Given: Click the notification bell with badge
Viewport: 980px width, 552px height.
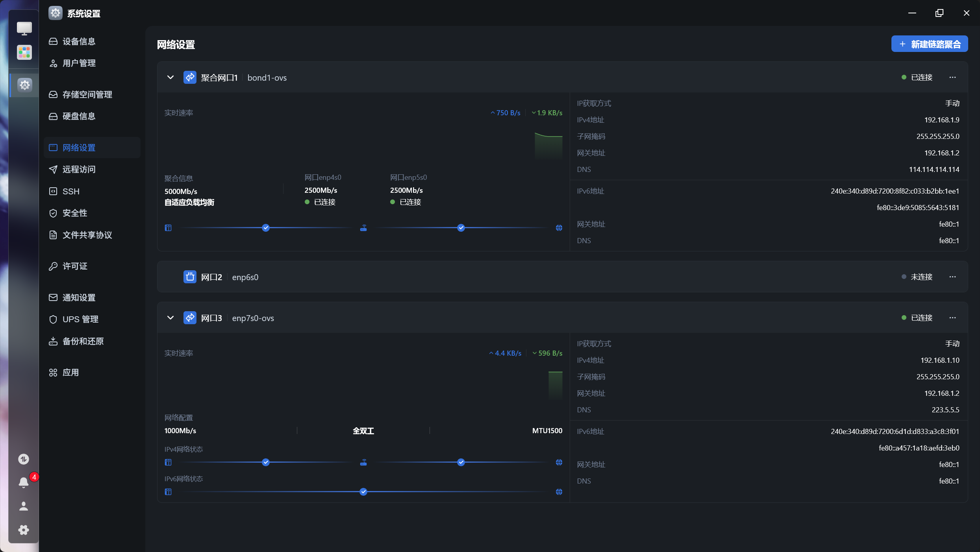Looking at the screenshot, I should [x=24, y=482].
